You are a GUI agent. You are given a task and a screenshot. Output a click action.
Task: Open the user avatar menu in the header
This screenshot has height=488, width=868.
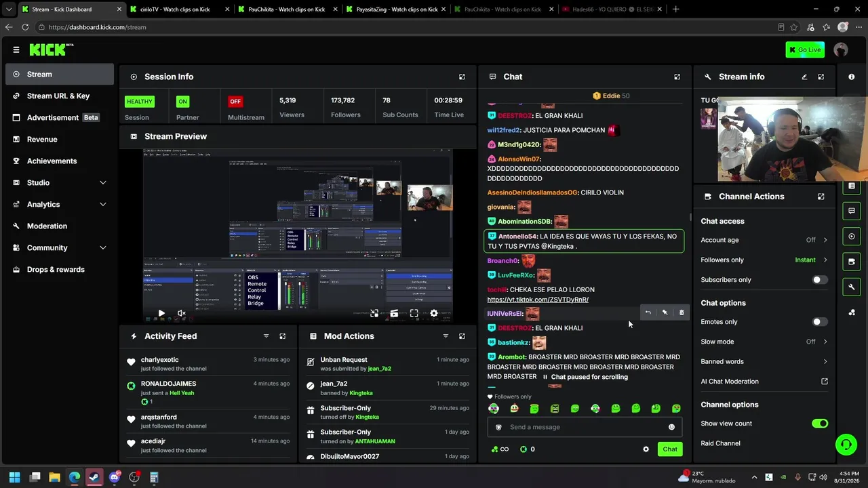[841, 49]
